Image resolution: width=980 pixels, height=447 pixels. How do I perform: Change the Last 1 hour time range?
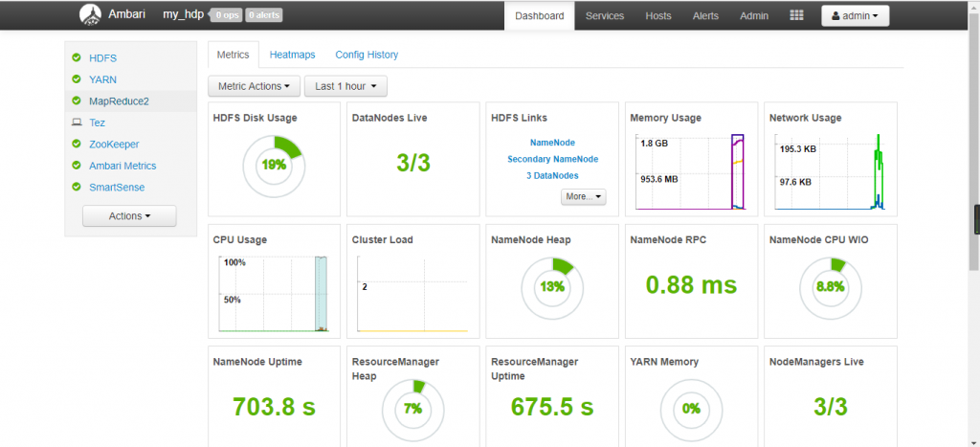345,86
